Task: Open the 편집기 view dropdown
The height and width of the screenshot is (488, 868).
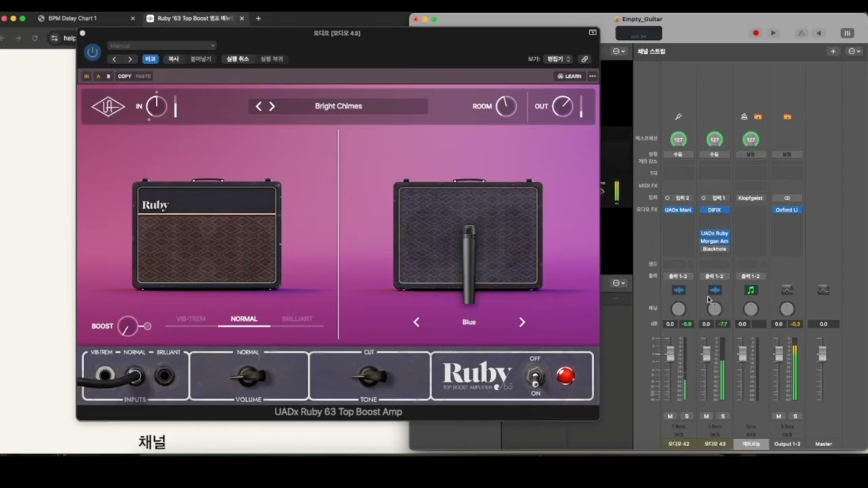Action: click(x=559, y=59)
